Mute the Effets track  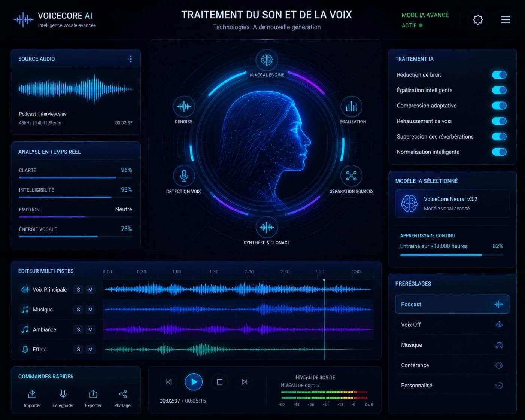tap(90, 349)
